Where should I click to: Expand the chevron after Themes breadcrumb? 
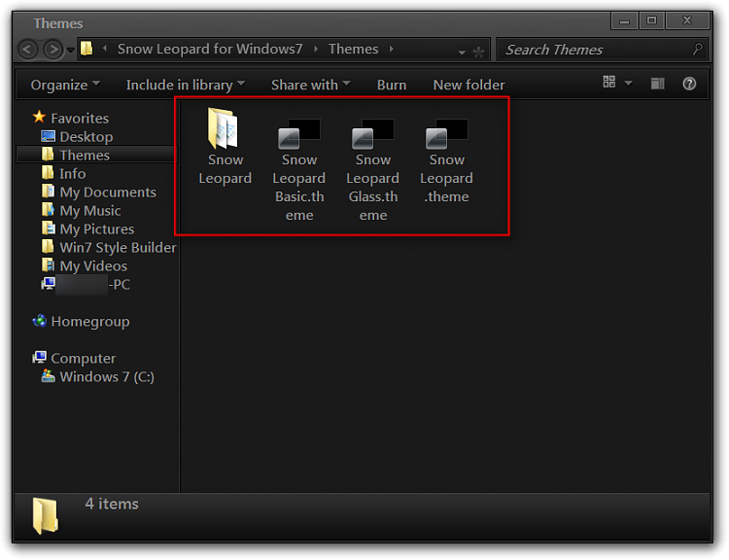tap(392, 49)
